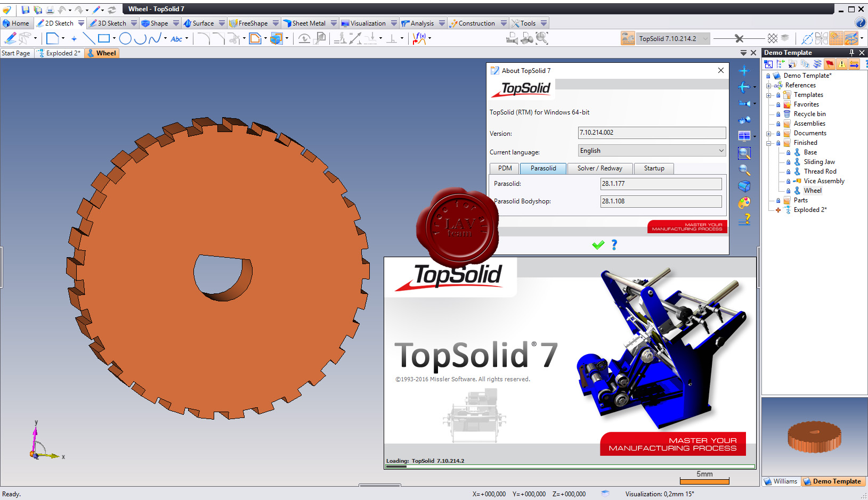Select Vice Assembly in project tree
This screenshot has width=868, height=500.
click(824, 181)
